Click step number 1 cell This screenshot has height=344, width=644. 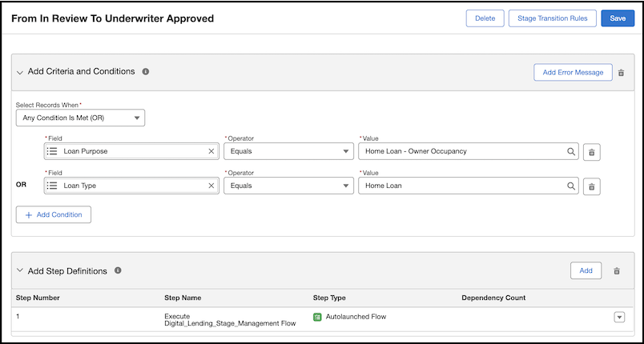(x=18, y=317)
